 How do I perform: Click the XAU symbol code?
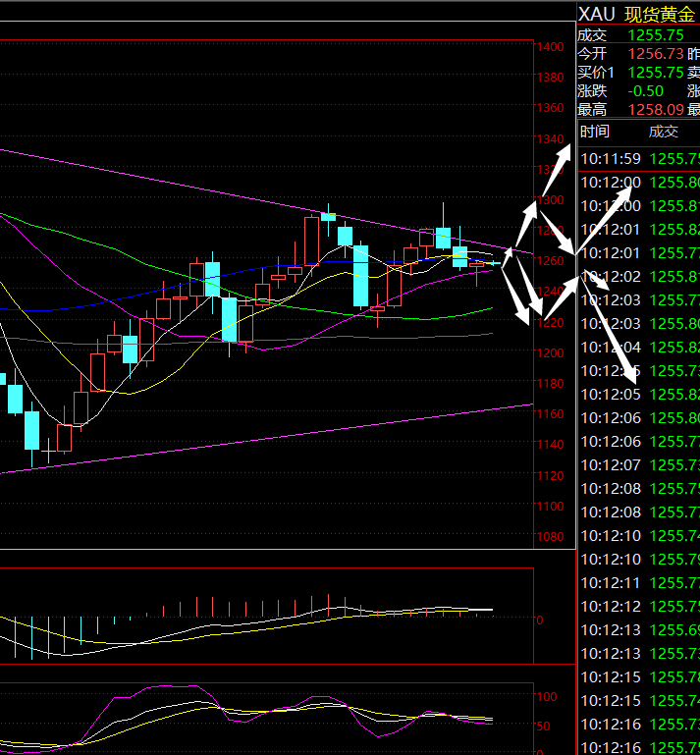click(x=597, y=14)
